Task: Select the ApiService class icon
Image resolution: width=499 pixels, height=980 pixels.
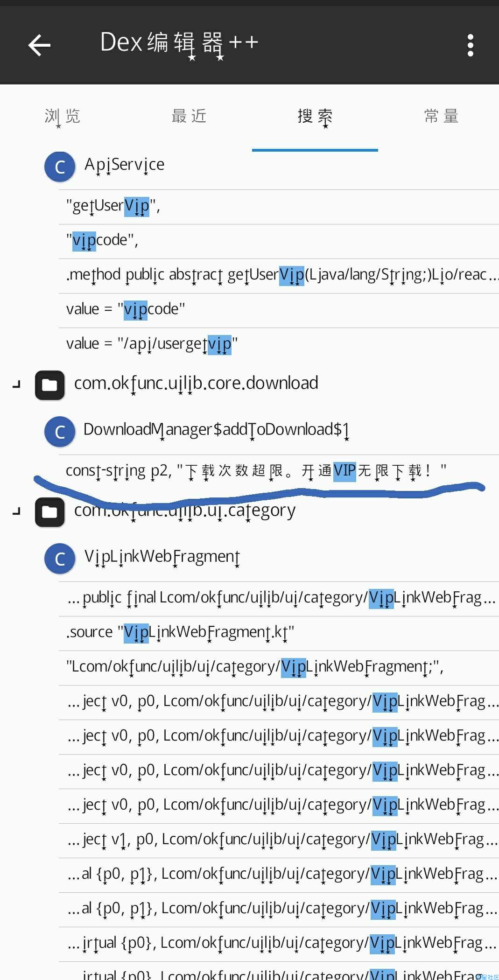Action: [x=60, y=167]
